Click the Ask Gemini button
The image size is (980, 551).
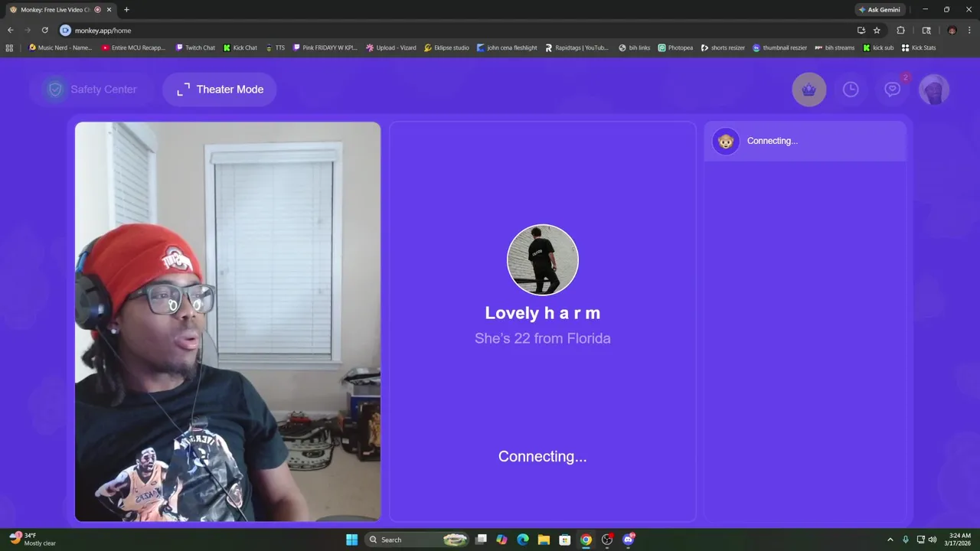tap(879, 10)
